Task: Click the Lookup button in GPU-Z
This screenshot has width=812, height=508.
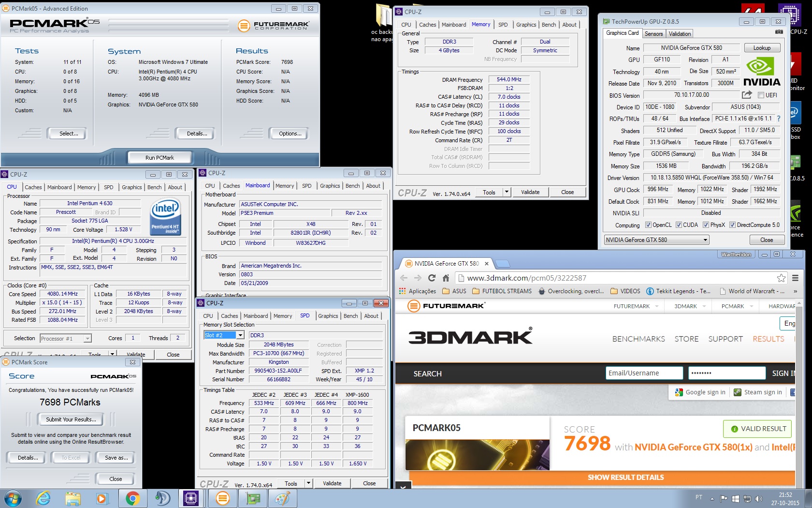Action: tap(762, 48)
